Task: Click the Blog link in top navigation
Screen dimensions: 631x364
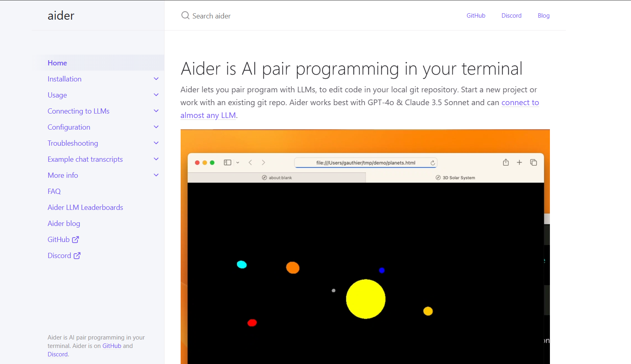Action: coord(543,16)
